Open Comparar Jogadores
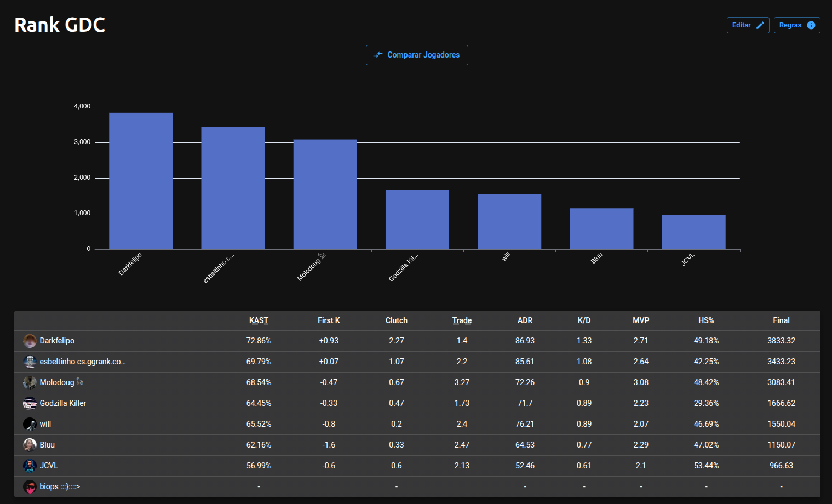The image size is (832, 504). point(417,55)
